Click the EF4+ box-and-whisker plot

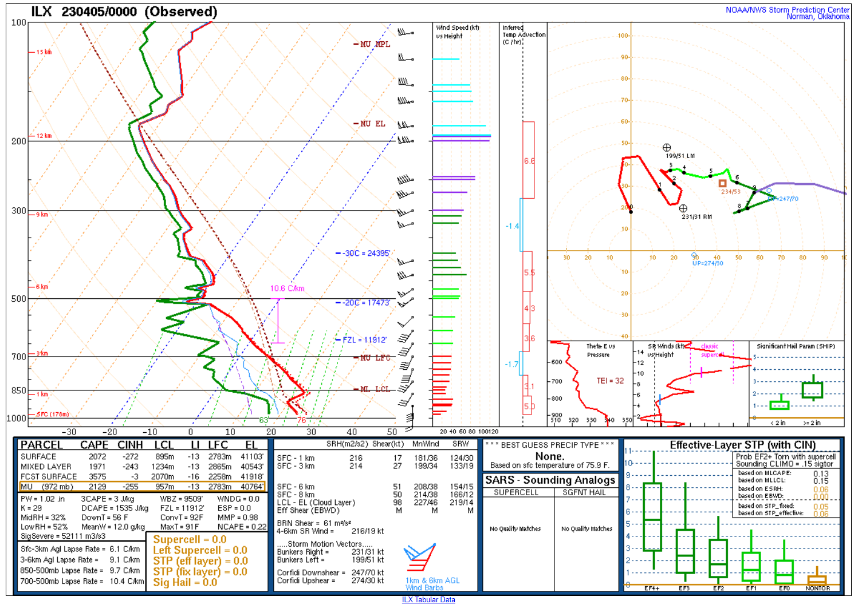coord(652,517)
